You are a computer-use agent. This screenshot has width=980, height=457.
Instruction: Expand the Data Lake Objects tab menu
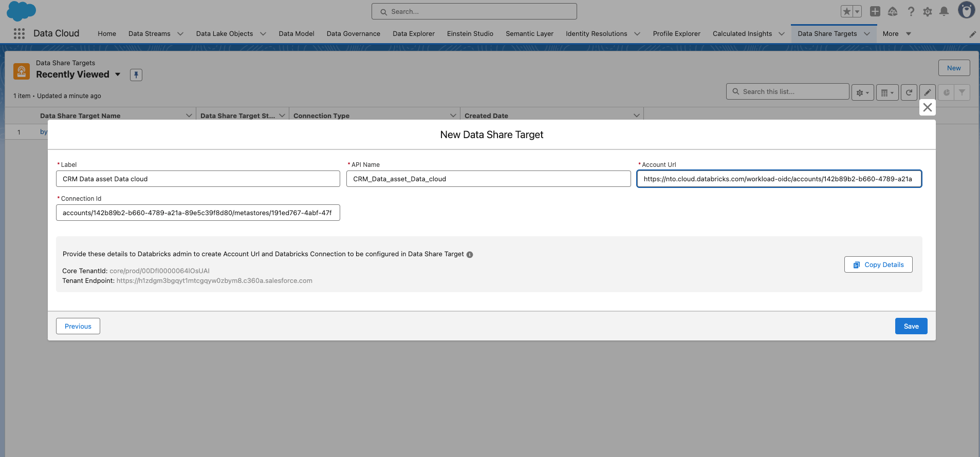[x=263, y=34]
